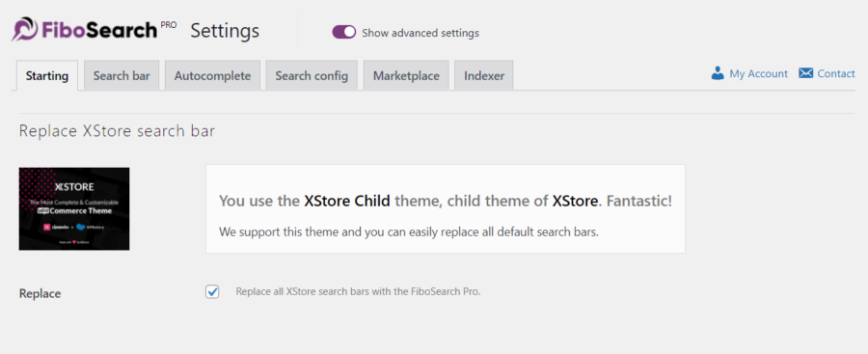Image resolution: width=868 pixels, height=354 pixels.
Task: Go to the Search config tab
Action: [312, 76]
